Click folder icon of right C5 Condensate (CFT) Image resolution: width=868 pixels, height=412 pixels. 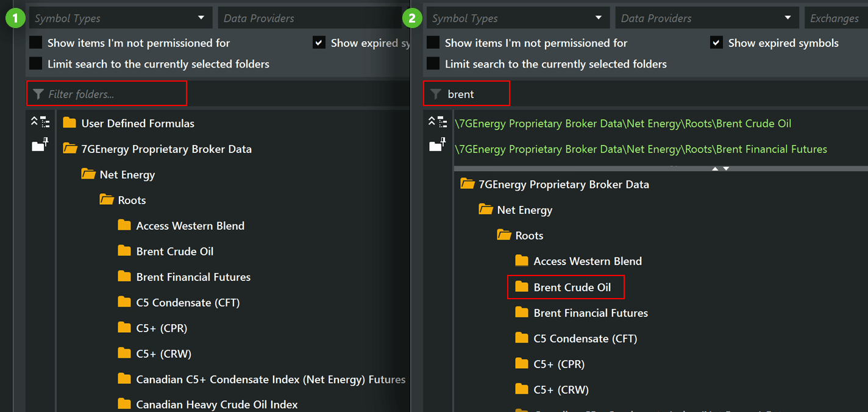coord(522,338)
